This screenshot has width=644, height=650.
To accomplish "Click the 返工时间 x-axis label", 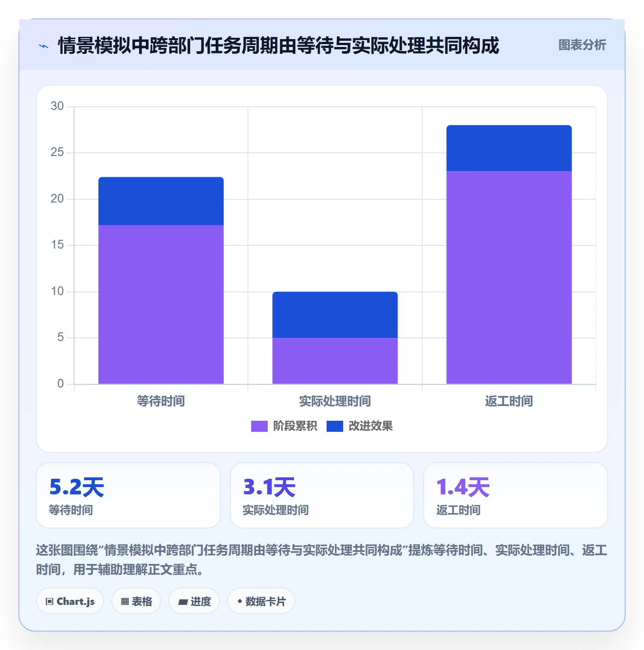I will click(x=509, y=401).
